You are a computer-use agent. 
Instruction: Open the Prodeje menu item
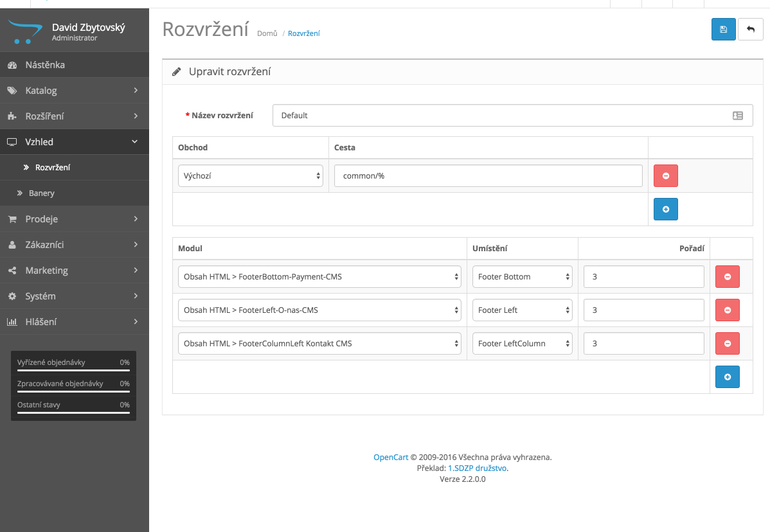click(x=75, y=219)
